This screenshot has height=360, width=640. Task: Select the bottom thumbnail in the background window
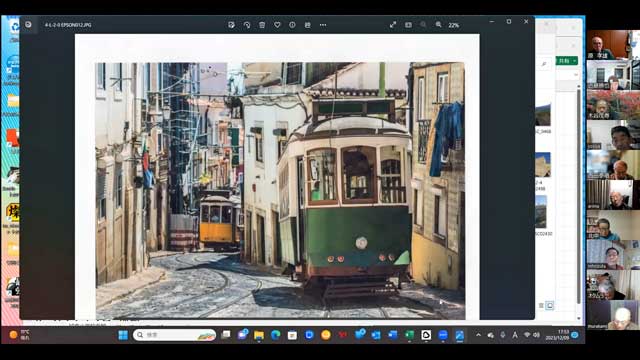[541, 212]
